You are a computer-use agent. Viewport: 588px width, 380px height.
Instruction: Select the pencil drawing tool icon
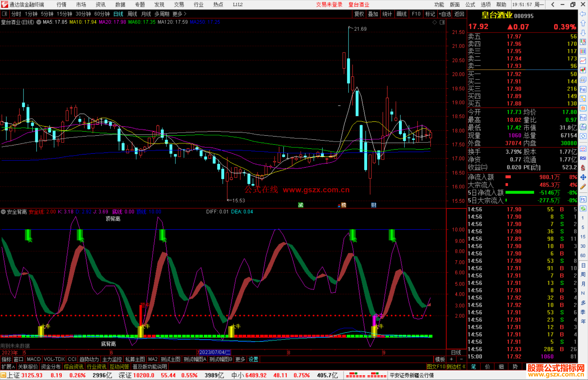tap(583, 187)
